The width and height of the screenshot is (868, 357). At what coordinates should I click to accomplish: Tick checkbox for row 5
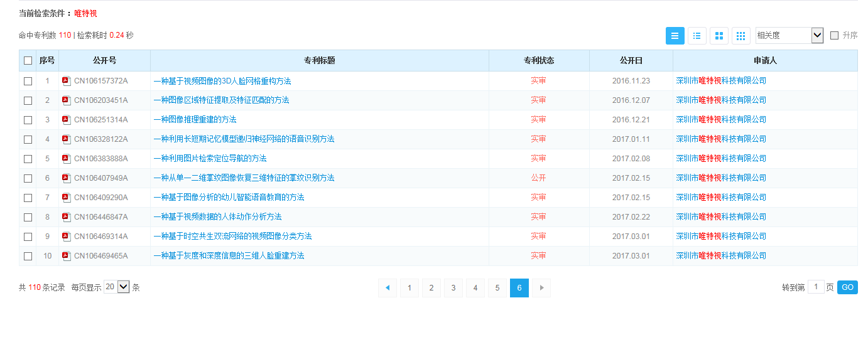(x=28, y=159)
